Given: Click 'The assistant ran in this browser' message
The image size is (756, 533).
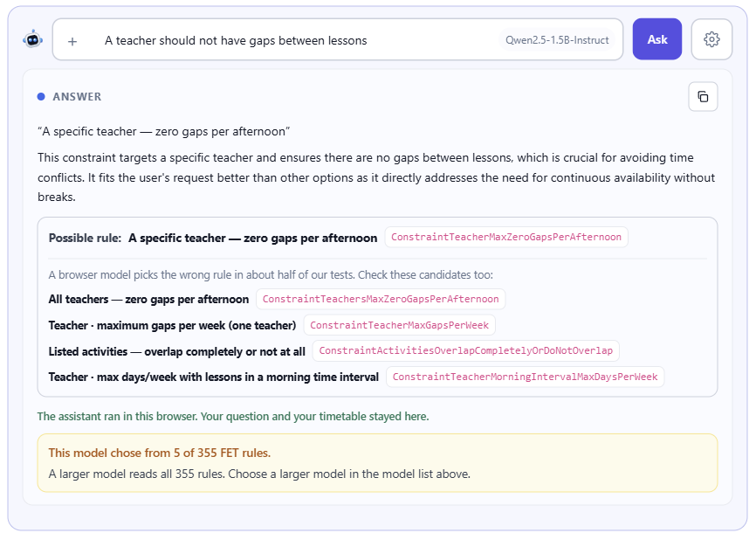Looking at the screenshot, I should (x=233, y=416).
